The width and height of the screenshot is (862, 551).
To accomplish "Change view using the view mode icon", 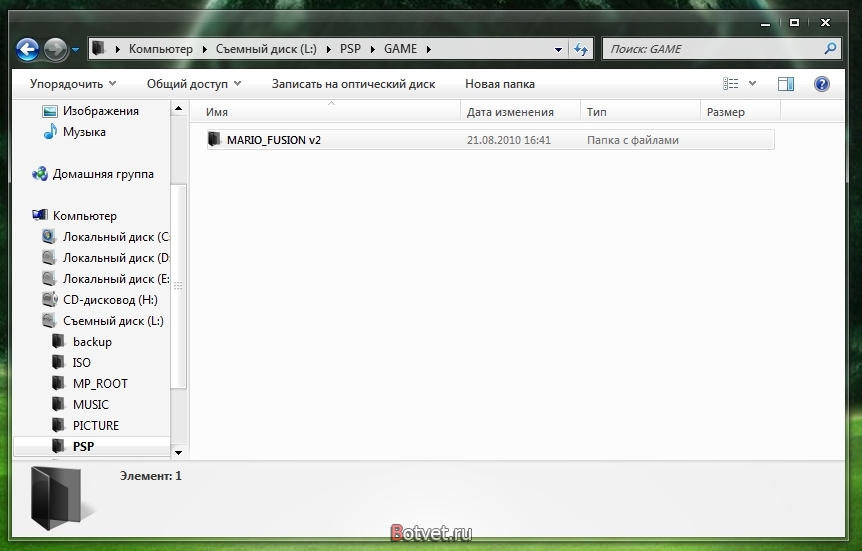I will pyautogui.click(x=730, y=84).
